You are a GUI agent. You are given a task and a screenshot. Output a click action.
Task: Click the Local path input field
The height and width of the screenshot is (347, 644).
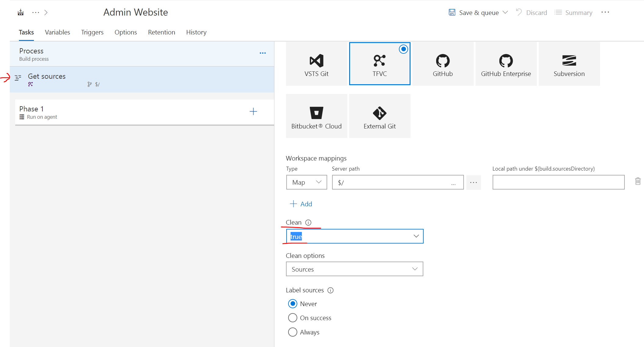[558, 182]
